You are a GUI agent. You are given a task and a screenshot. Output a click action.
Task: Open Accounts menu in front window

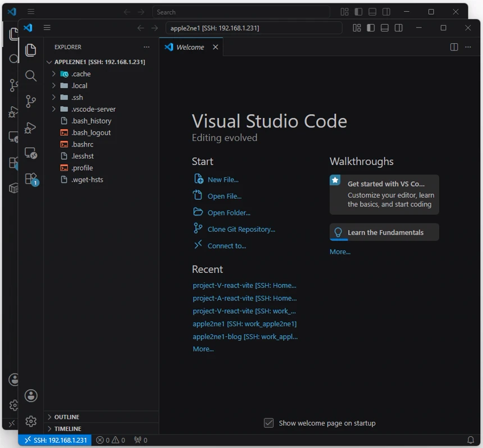click(x=31, y=396)
